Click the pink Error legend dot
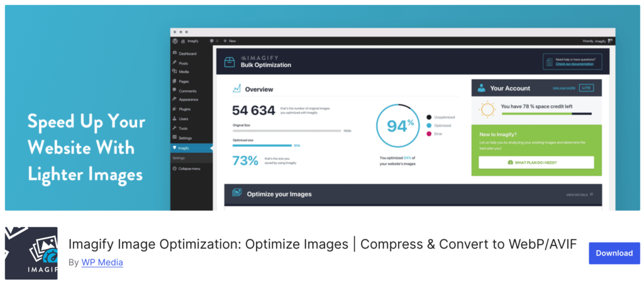 (429, 133)
